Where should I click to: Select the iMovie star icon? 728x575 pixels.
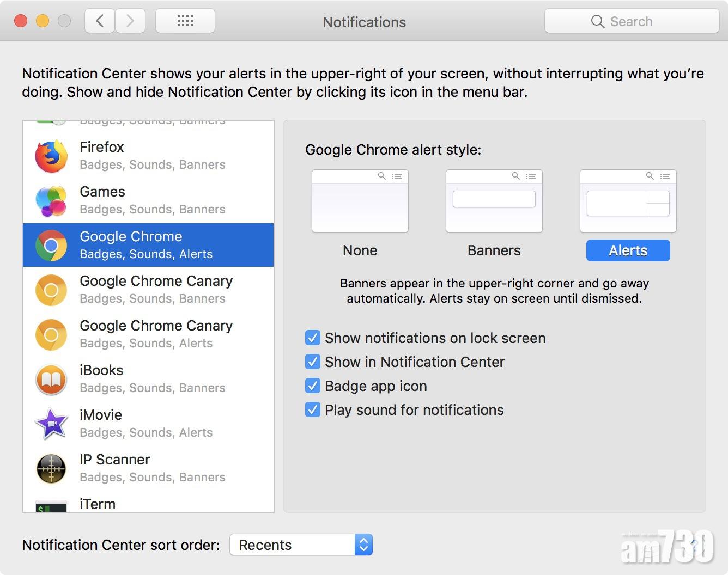51,424
